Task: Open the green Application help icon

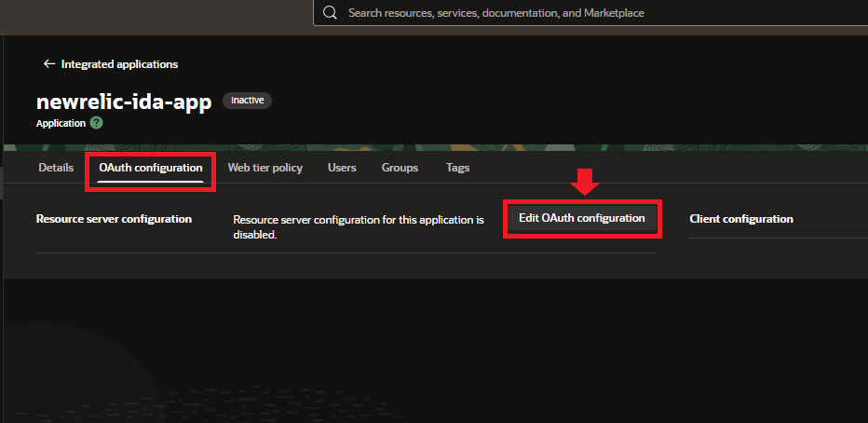Action: pos(96,123)
